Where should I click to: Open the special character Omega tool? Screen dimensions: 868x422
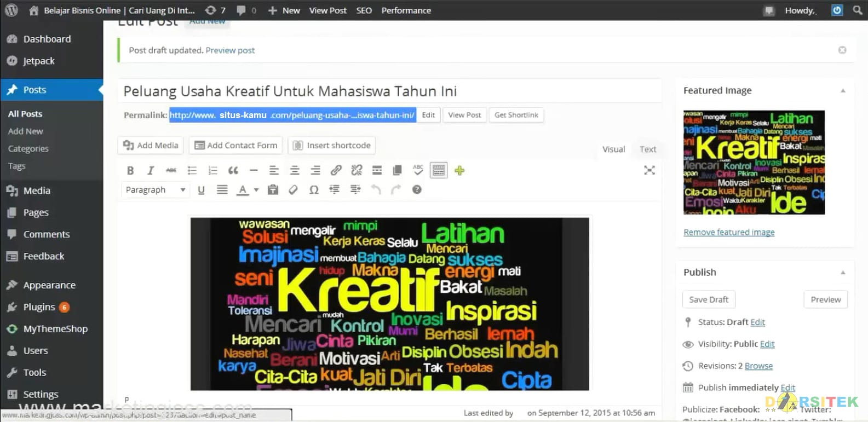(x=314, y=190)
